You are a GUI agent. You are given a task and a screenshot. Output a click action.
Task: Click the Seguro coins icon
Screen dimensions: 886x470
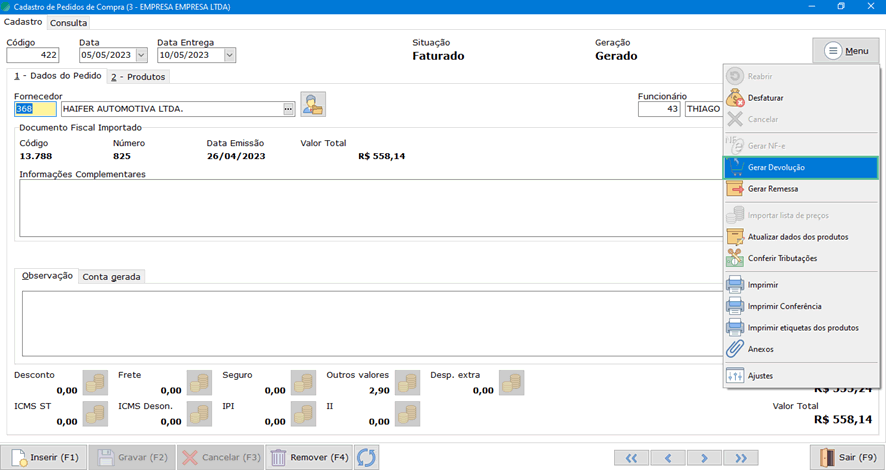coord(303,383)
